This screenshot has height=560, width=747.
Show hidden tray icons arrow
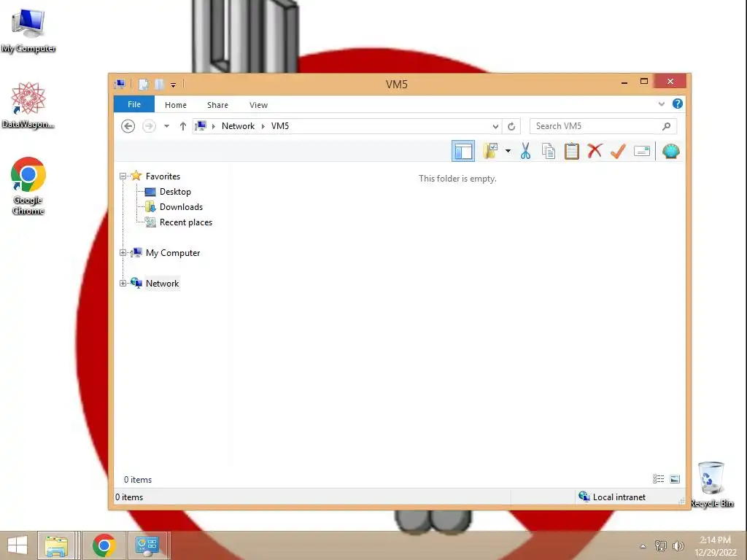pyautogui.click(x=643, y=546)
